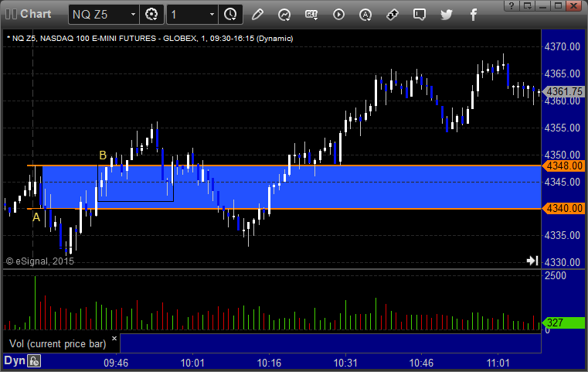Open the time template clock menu
The width and height of the screenshot is (588, 372).
230,15
